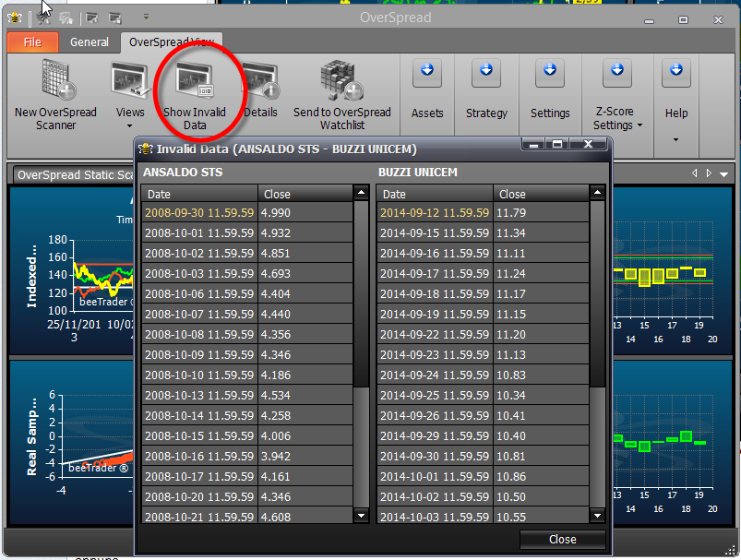This screenshot has height=560, width=741.
Task: Open the File menu tab
Action: pos(32,42)
